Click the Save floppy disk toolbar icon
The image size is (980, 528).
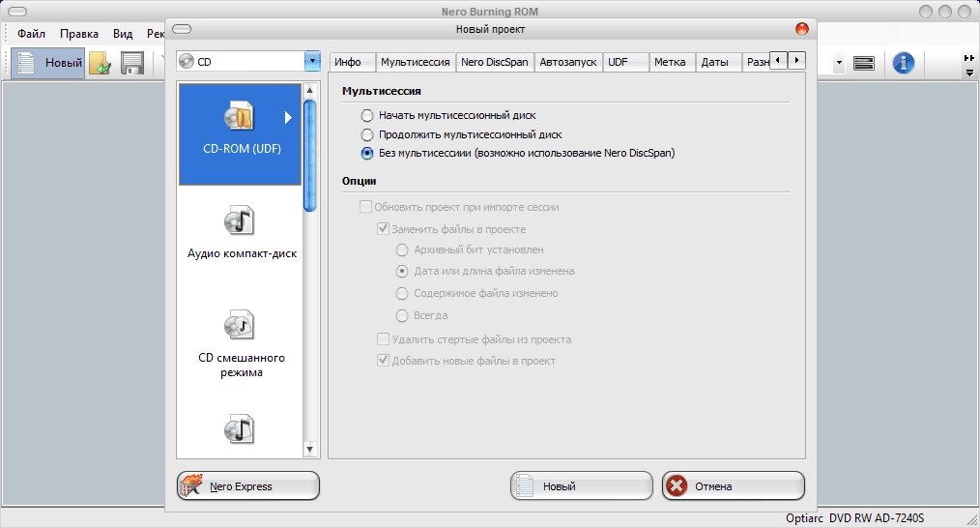tap(131, 63)
